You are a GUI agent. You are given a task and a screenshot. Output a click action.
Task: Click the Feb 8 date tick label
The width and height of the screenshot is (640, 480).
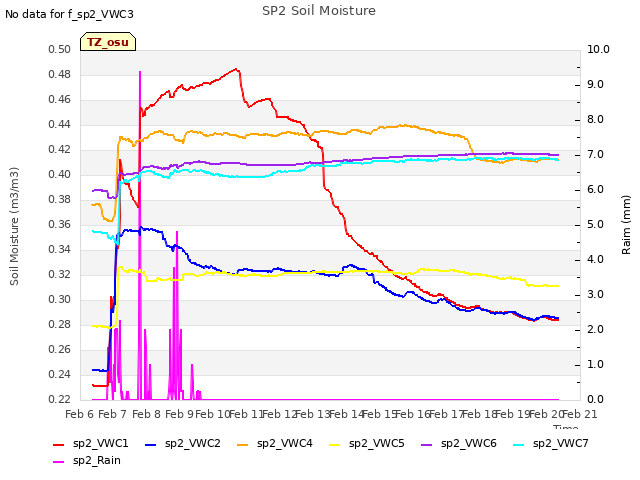click(146, 414)
